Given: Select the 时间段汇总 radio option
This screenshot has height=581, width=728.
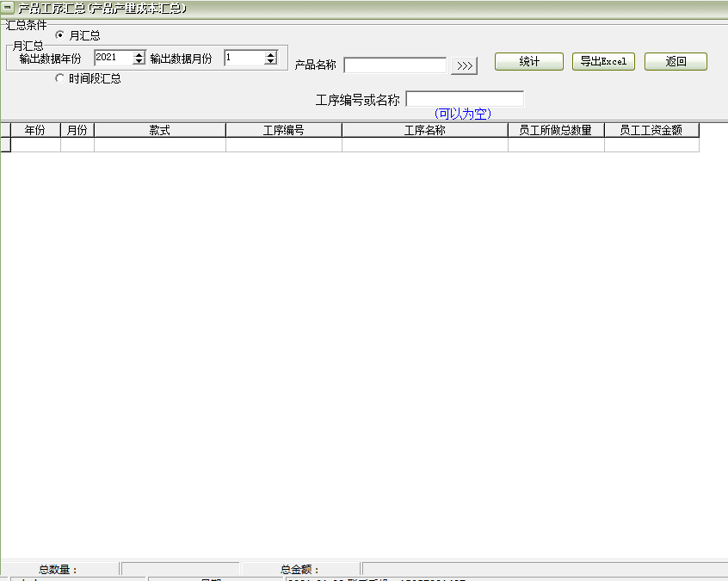Looking at the screenshot, I should point(59,78).
